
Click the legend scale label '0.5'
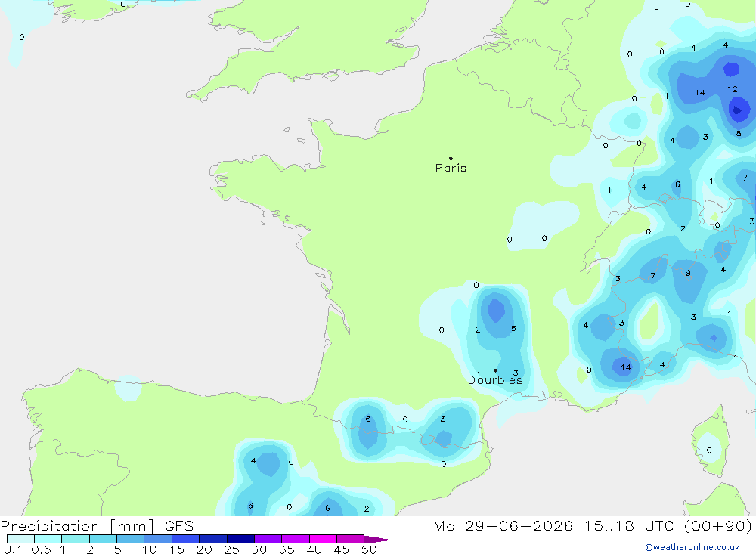[41, 549]
